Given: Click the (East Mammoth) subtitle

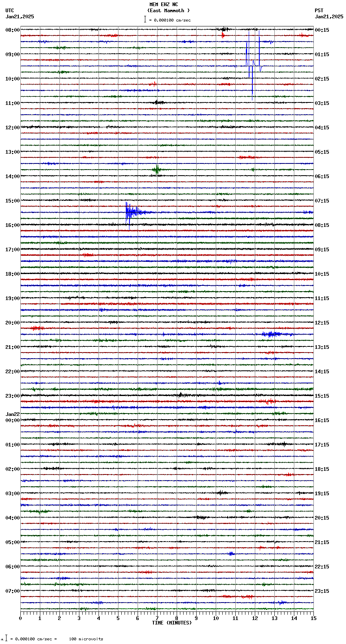Looking at the screenshot, I should 169,11.
